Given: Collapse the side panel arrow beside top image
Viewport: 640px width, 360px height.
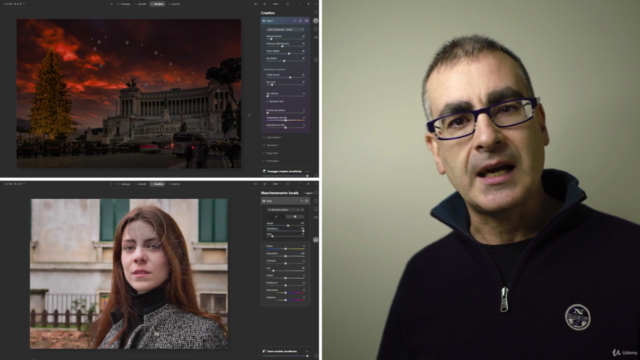Looking at the screenshot, I should [x=249, y=115].
